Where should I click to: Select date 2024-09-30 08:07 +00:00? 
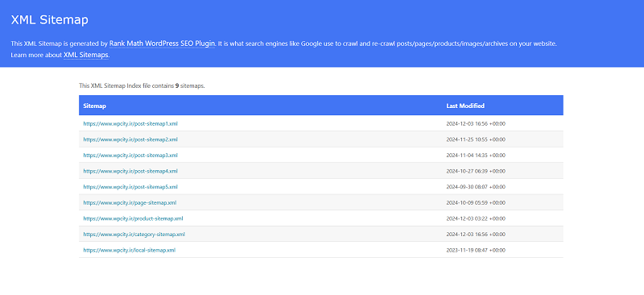pyautogui.click(x=476, y=187)
